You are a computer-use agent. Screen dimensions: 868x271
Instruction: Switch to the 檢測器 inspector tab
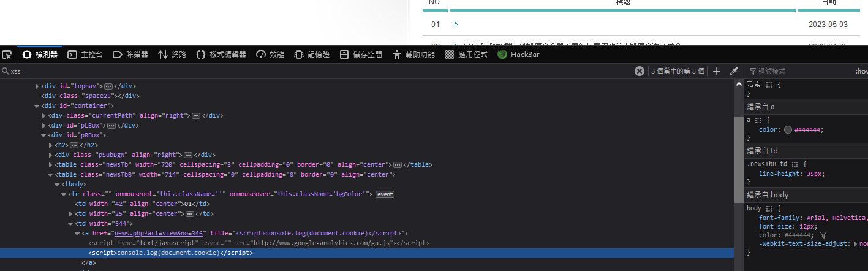40,54
